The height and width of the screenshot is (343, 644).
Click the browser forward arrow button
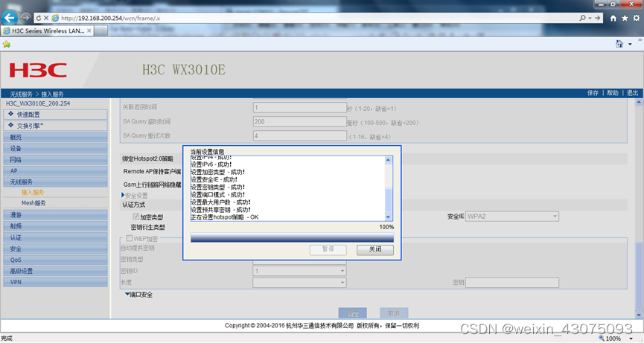tap(26, 18)
